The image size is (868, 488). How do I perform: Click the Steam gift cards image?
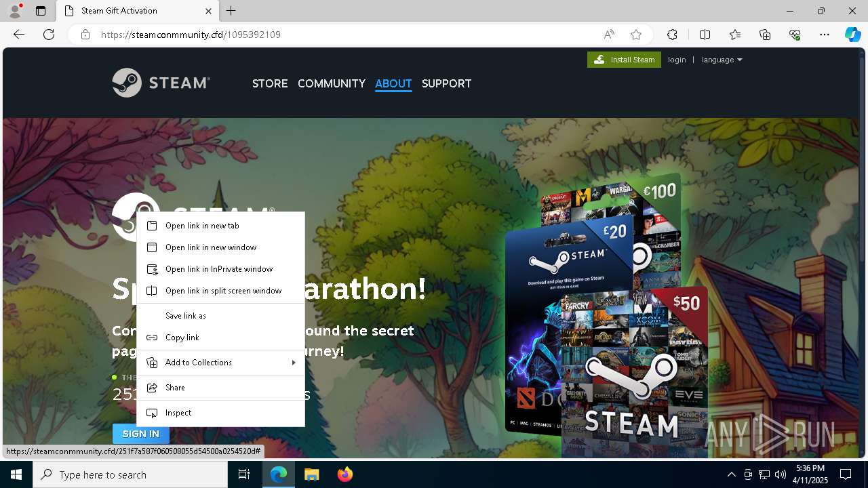click(x=607, y=315)
